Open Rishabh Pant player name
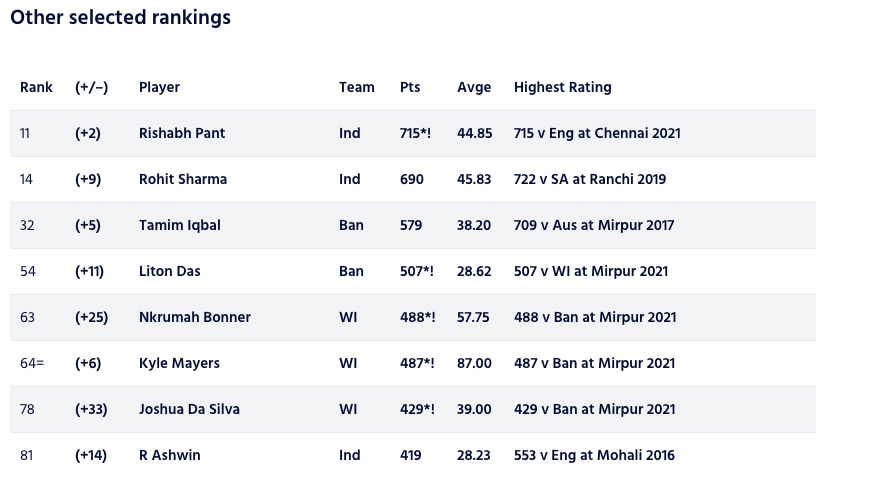 pyautogui.click(x=182, y=133)
